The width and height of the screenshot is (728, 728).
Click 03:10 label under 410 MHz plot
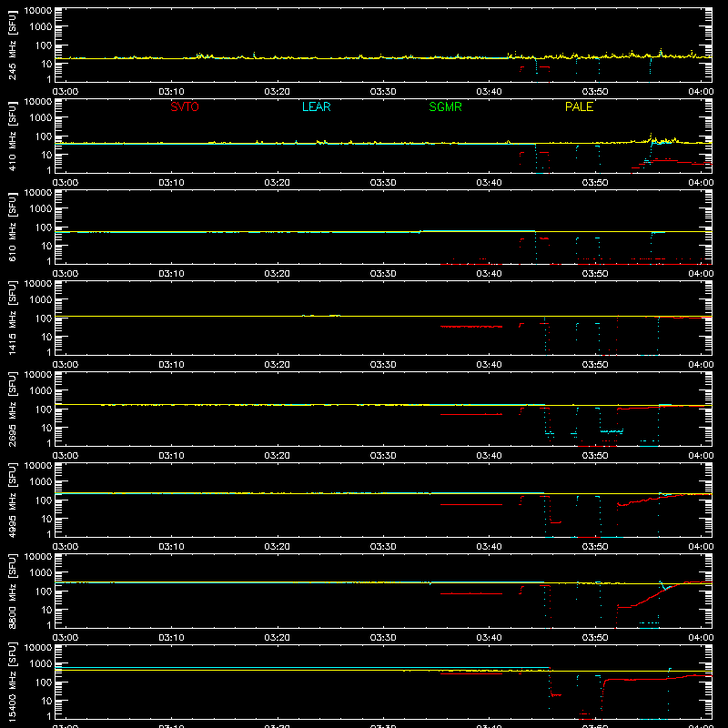pyautogui.click(x=171, y=183)
